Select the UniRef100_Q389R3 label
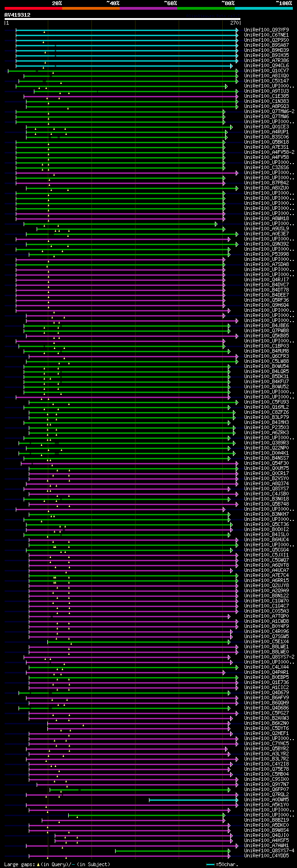This screenshot has height=868, width=297. point(266,443)
